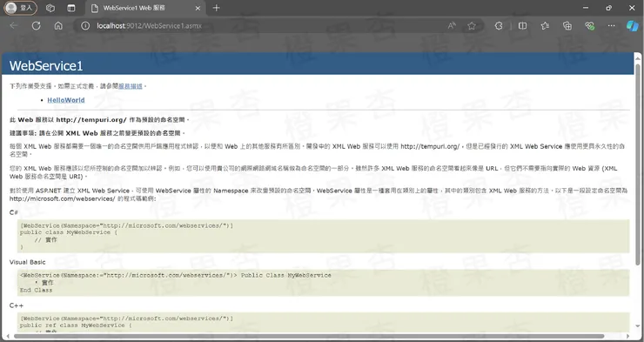
Task: Click the horizontal scrollbar thumb
Action: pyautogui.click(x=309, y=336)
